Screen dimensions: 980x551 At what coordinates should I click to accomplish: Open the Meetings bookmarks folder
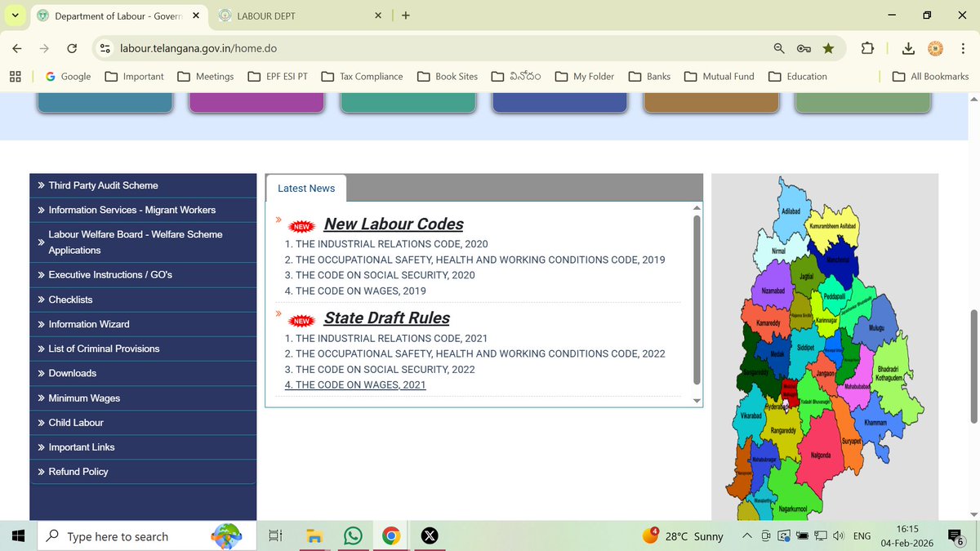[206, 76]
